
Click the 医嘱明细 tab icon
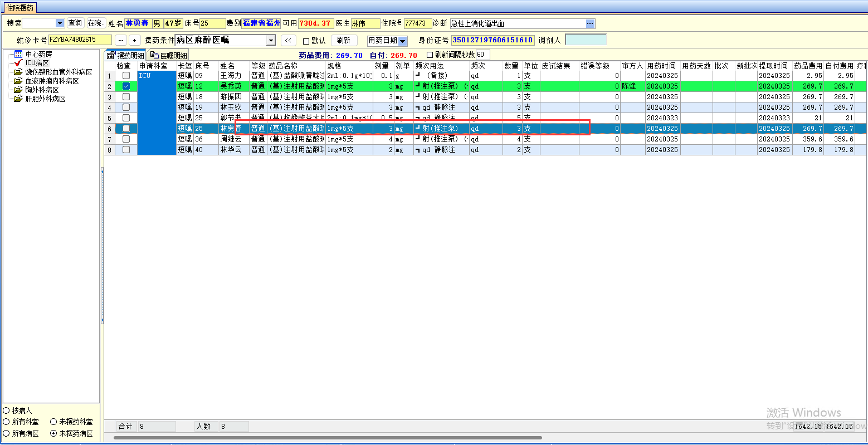tap(154, 55)
